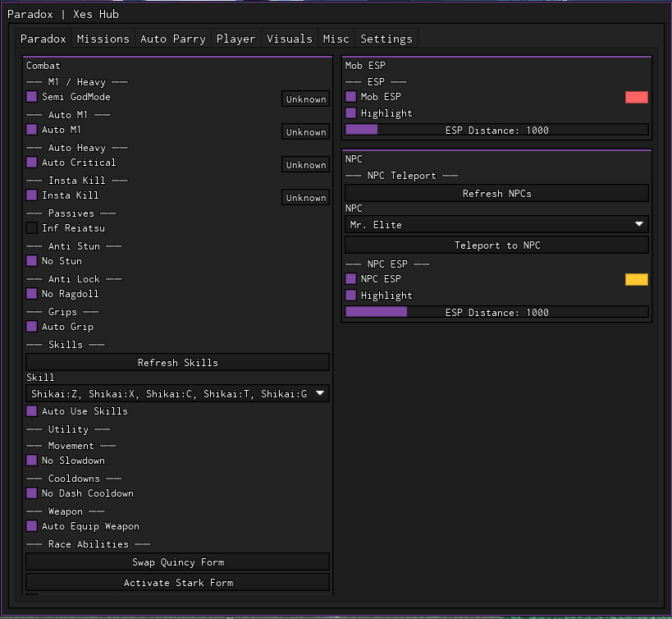Open the Skill Shikai dropdown
672x619 pixels.
[177, 393]
